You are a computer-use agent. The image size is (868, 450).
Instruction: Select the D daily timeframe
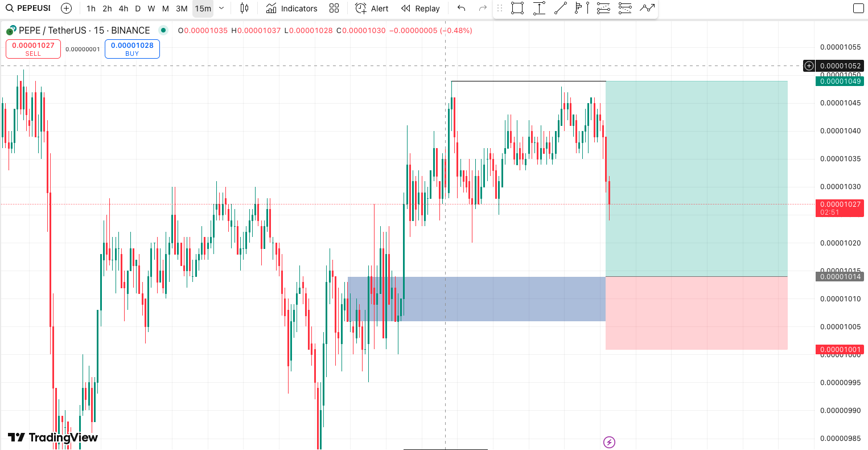point(138,9)
